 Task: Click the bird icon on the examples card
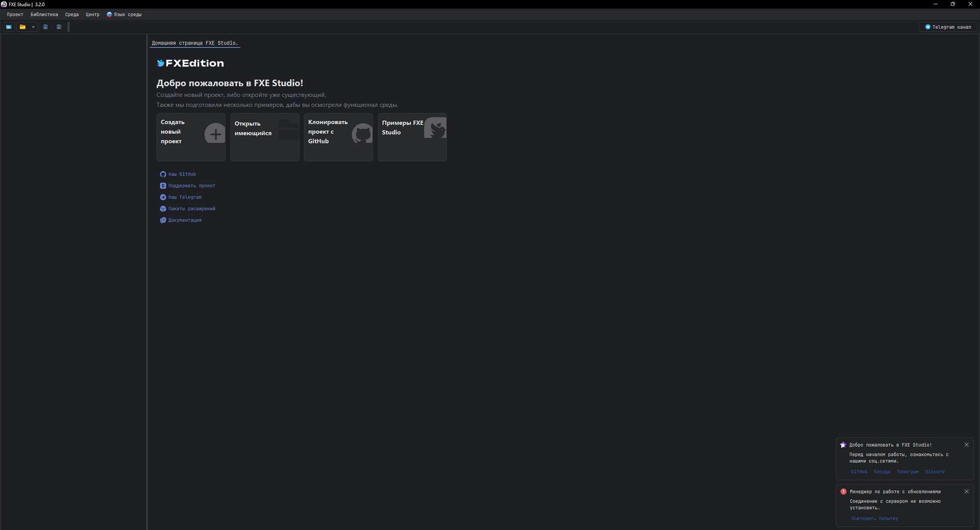tap(435, 128)
